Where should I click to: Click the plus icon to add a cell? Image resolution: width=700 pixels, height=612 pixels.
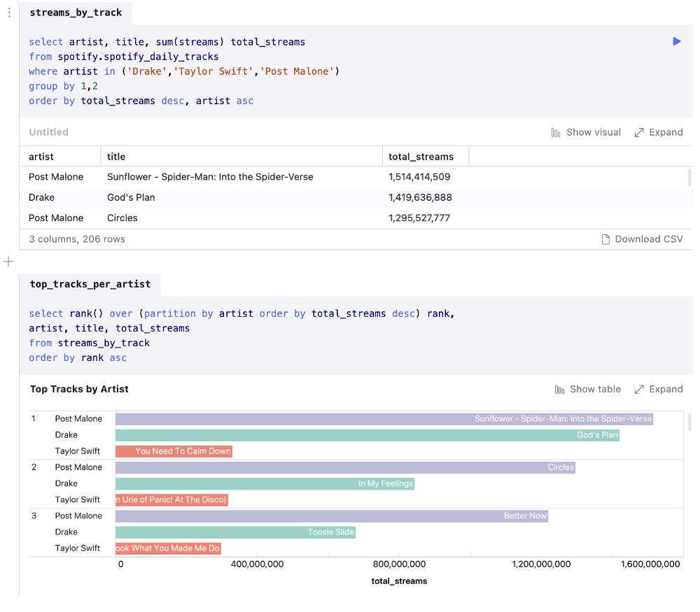8,262
